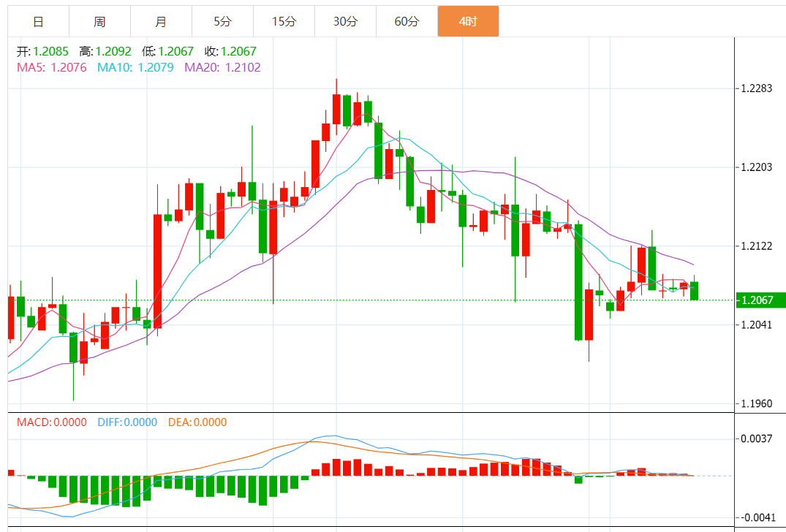The width and height of the screenshot is (786, 532).
Task: Click the 低:1.2067 low price value
Action: [167, 51]
